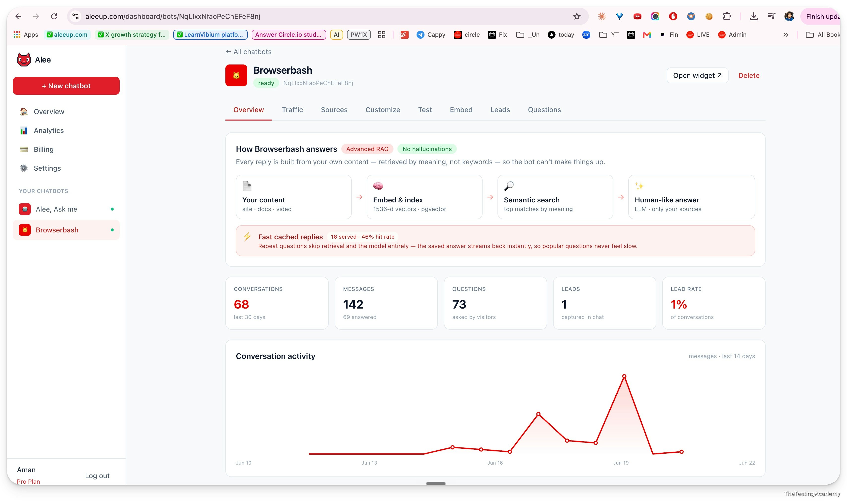Viewport: 847px width, 504px height.
Task: Click the Messages 142 stat card
Action: pos(386,303)
